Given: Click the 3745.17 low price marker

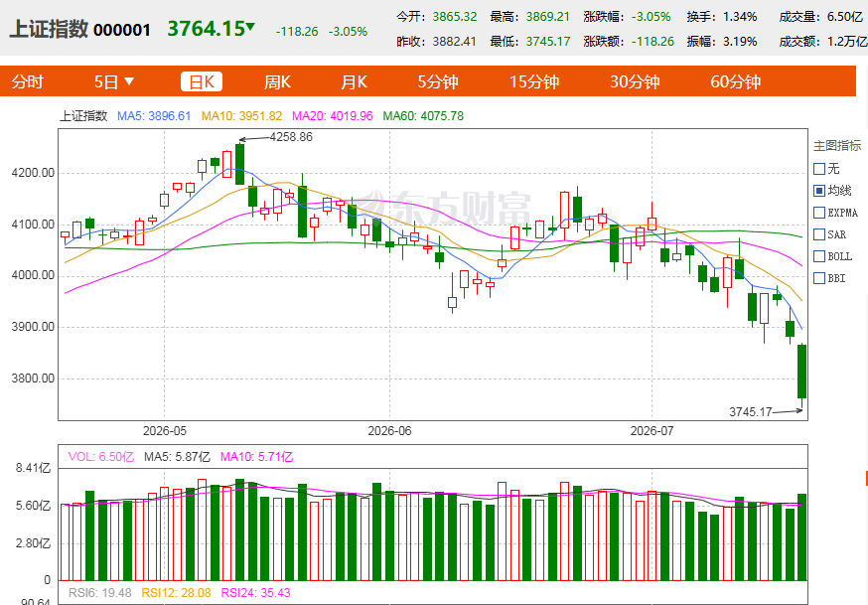Looking at the screenshot, I should [750, 412].
